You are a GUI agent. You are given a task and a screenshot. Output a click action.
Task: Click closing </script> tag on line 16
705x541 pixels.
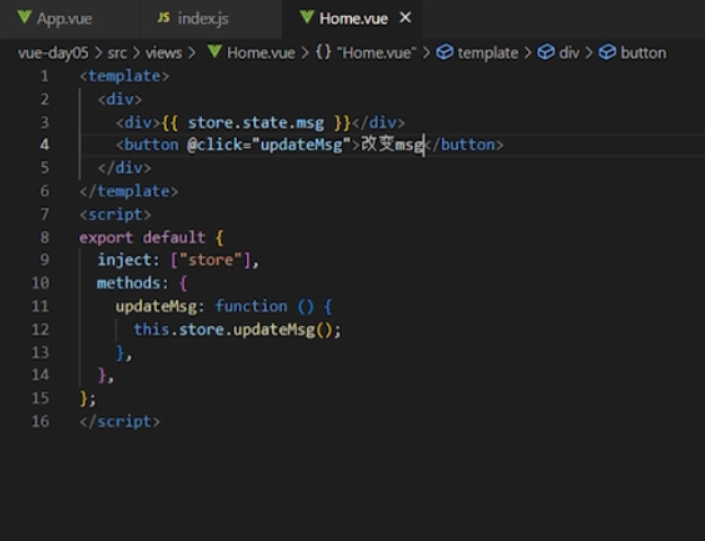[120, 422]
